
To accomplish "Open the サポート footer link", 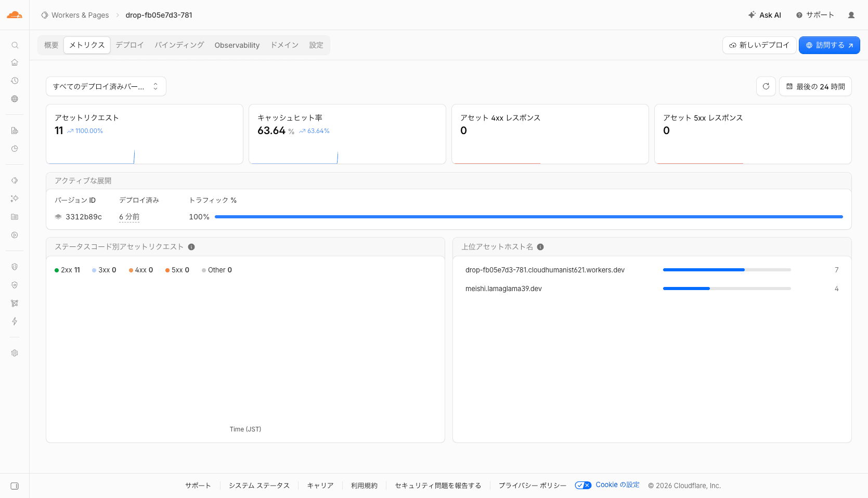I will coord(198,486).
